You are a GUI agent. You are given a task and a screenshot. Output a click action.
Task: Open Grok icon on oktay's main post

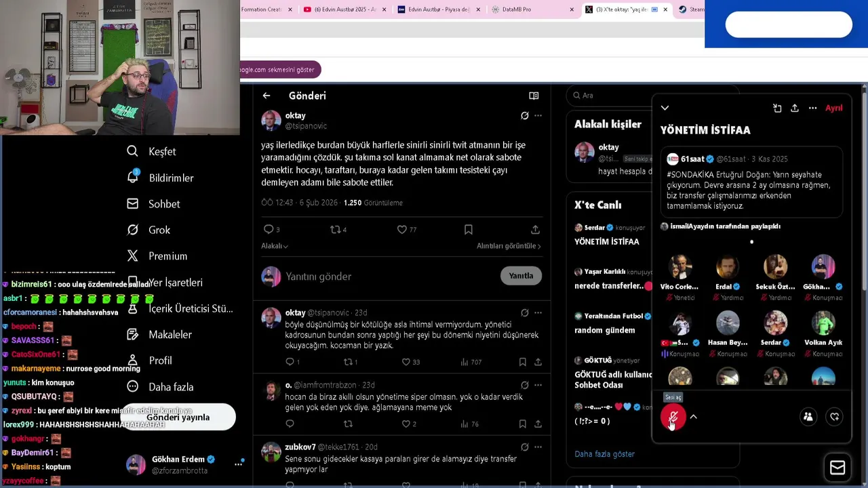tap(524, 116)
